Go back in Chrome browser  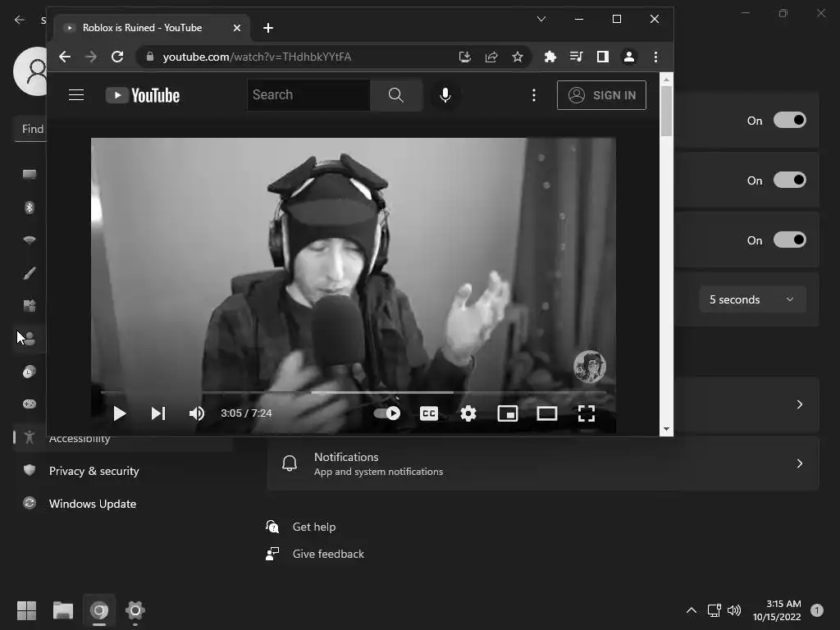(65, 57)
